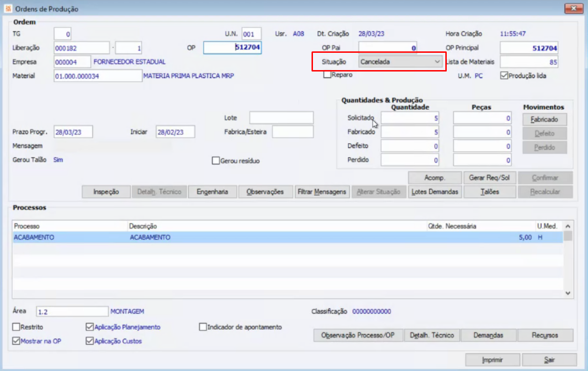Click the Detalh. Técnico button beside Inspeção
This screenshot has width=588, height=371.
(x=160, y=192)
